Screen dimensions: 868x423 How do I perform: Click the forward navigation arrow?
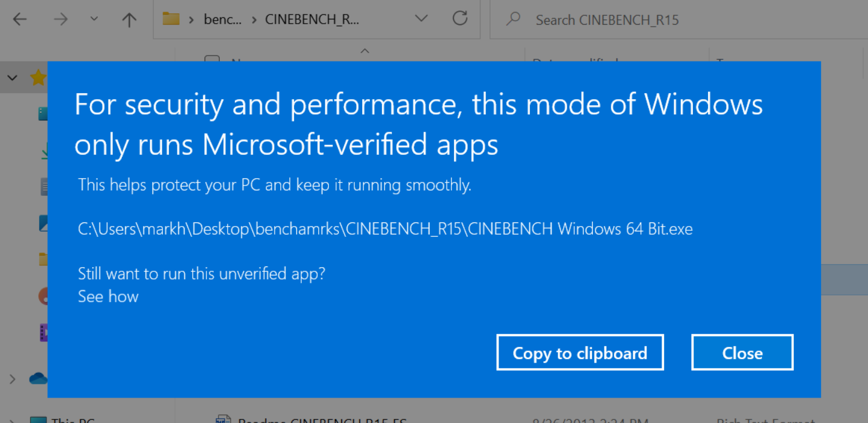click(60, 19)
